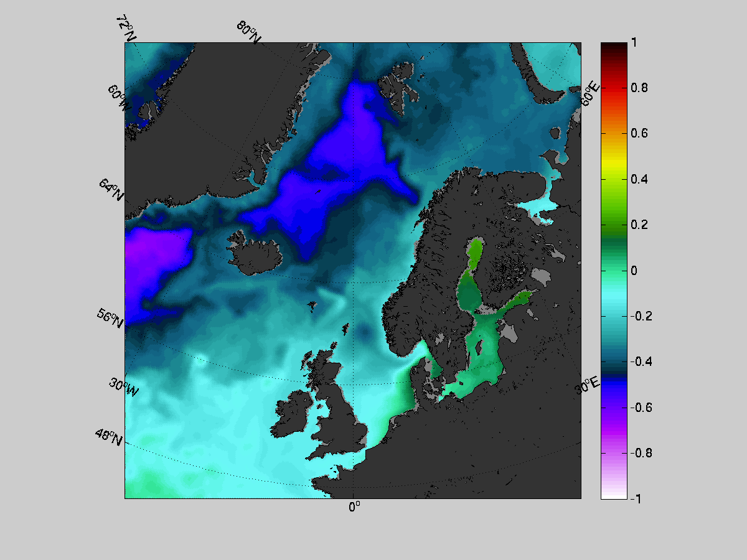Click the 80°N latitude label

(x=249, y=32)
